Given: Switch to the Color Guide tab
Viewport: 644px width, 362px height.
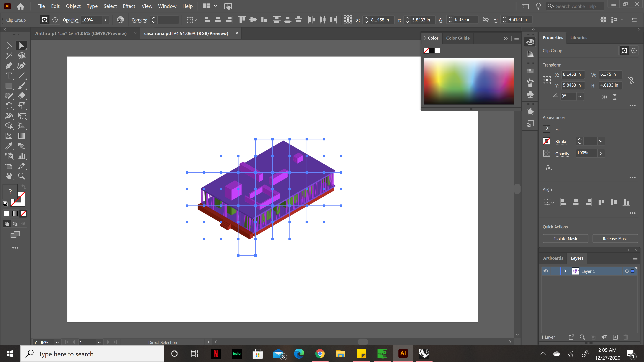Looking at the screenshot, I should point(458,38).
